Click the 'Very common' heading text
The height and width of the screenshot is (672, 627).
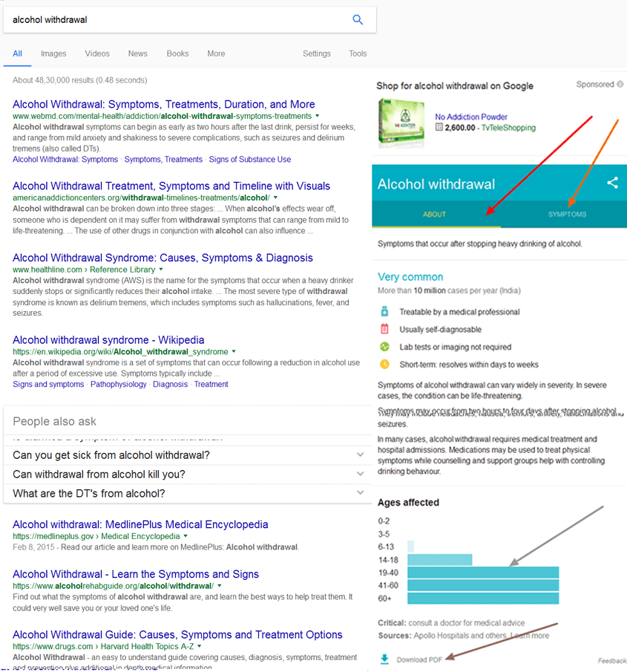(x=410, y=277)
